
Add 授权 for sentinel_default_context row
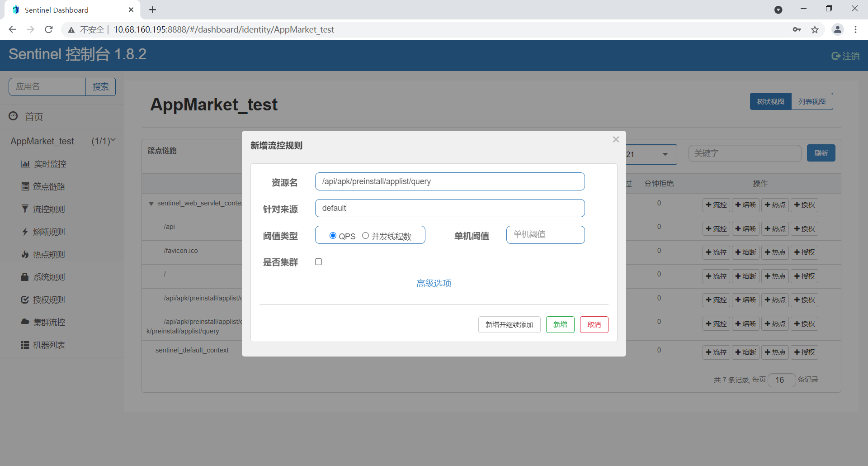804,352
